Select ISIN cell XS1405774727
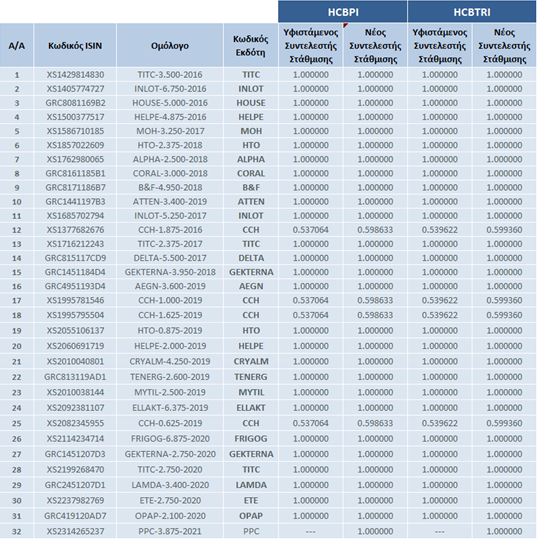 [75, 89]
